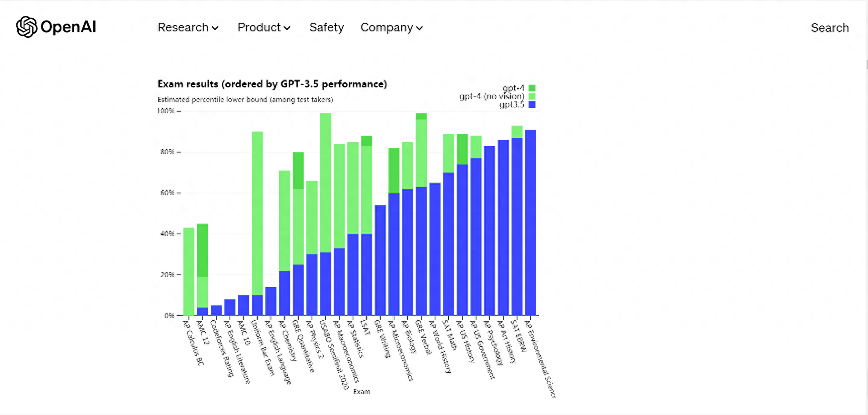Click the 'AP Art History' axis label

(507, 341)
